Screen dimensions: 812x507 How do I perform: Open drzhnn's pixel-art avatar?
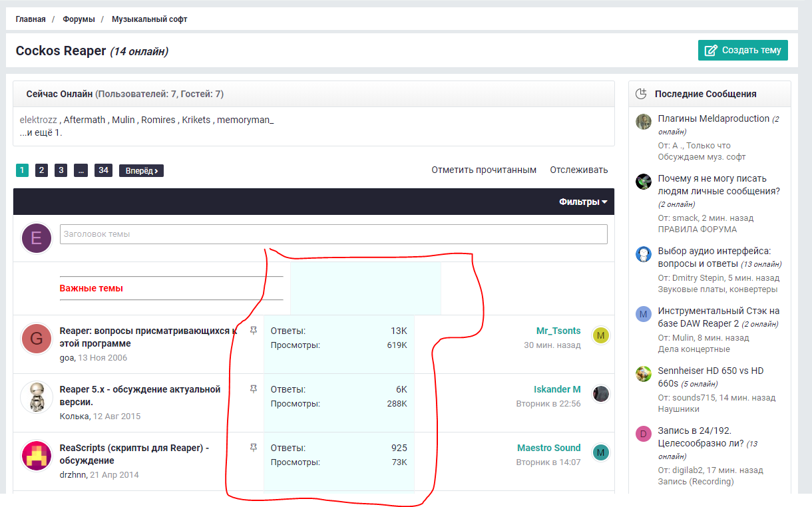[37, 456]
